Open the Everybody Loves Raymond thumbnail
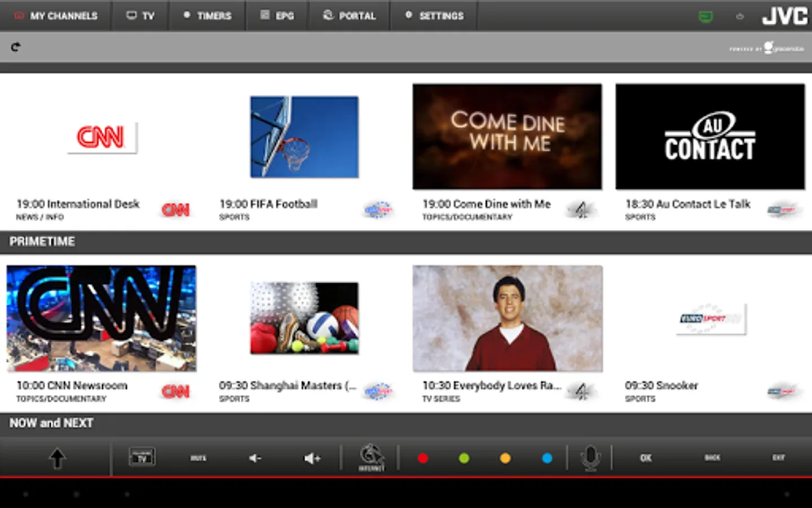 [x=507, y=318]
